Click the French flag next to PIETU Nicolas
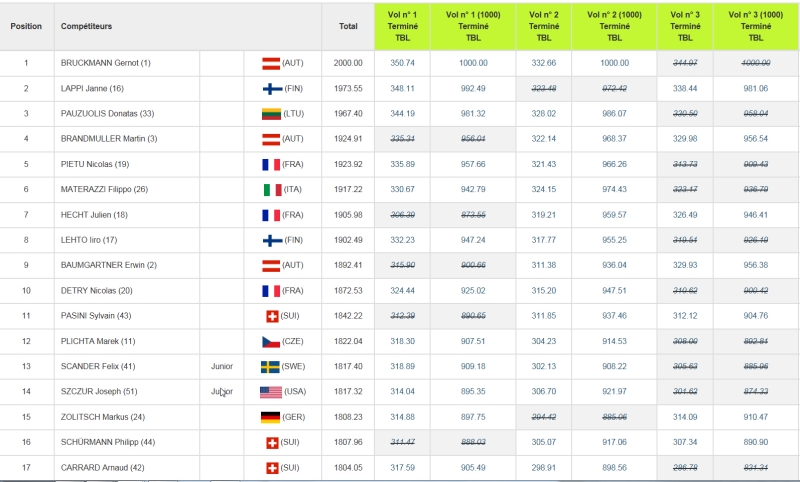The height and width of the screenshot is (482, 800). pos(270,164)
